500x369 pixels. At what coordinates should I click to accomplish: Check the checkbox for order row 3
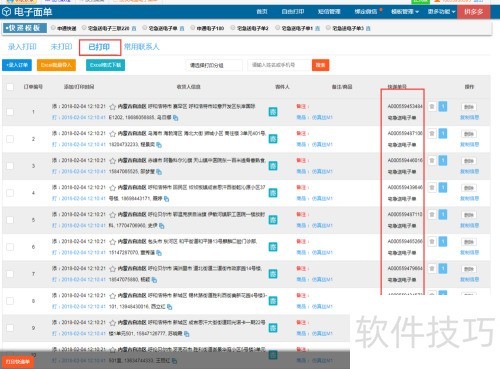tap(10, 166)
